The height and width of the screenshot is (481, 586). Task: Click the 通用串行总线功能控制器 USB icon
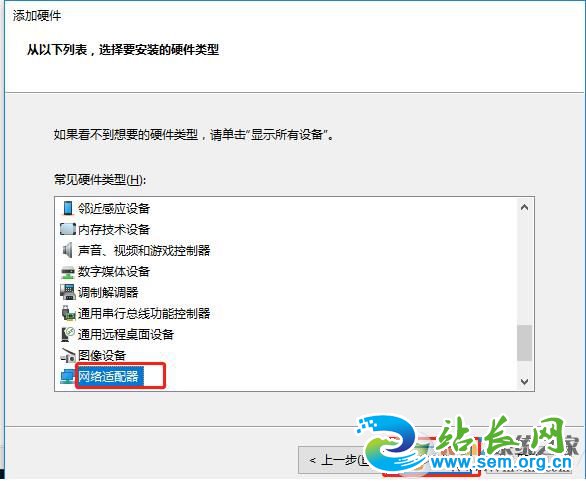pyautogui.click(x=68, y=313)
